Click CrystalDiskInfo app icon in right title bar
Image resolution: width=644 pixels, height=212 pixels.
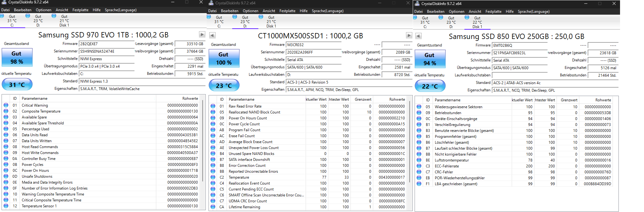417,4
